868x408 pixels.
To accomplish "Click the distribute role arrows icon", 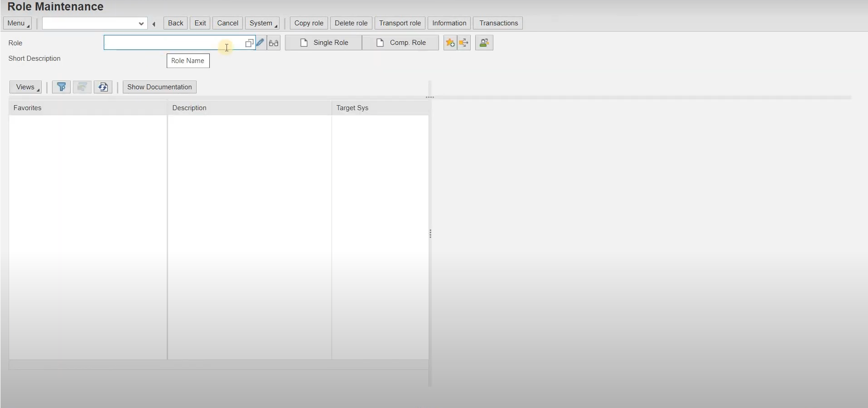I will point(463,42).
